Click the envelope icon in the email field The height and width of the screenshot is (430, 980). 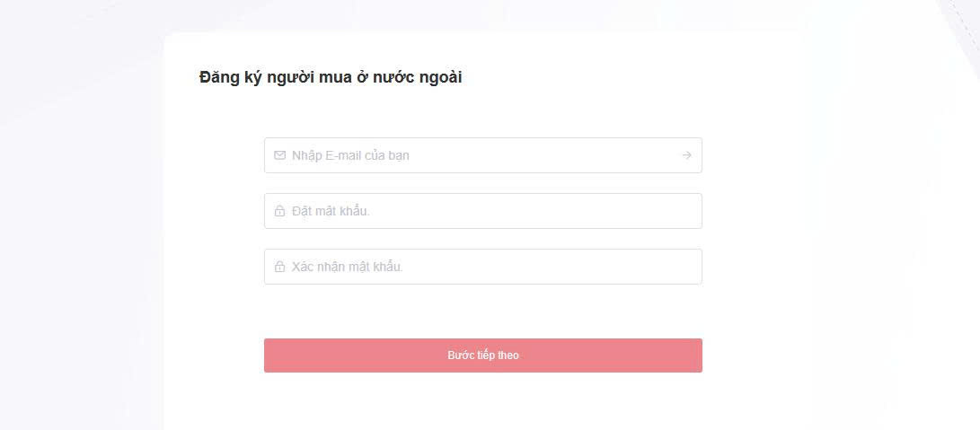click(x=280, y=155)
